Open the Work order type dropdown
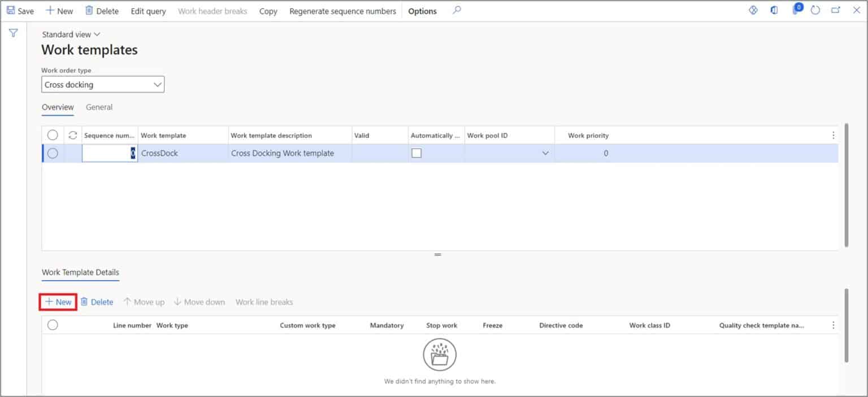868x397 pixels. coord(157,84)
